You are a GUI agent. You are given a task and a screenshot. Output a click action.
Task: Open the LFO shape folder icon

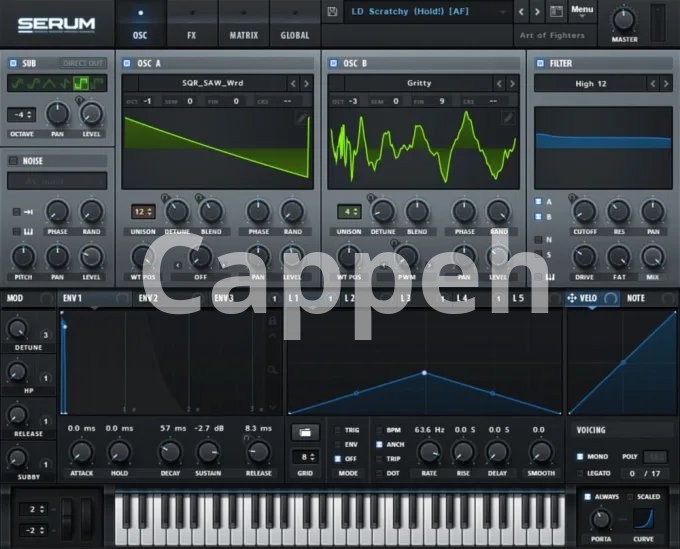(x=306, y=432)
